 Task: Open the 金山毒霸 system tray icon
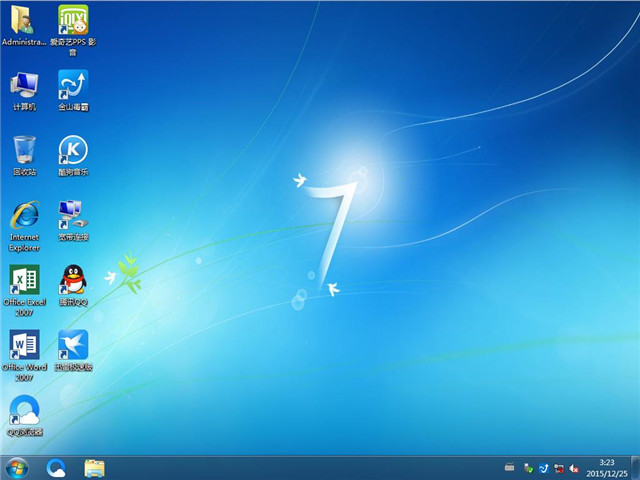point(543,468)
